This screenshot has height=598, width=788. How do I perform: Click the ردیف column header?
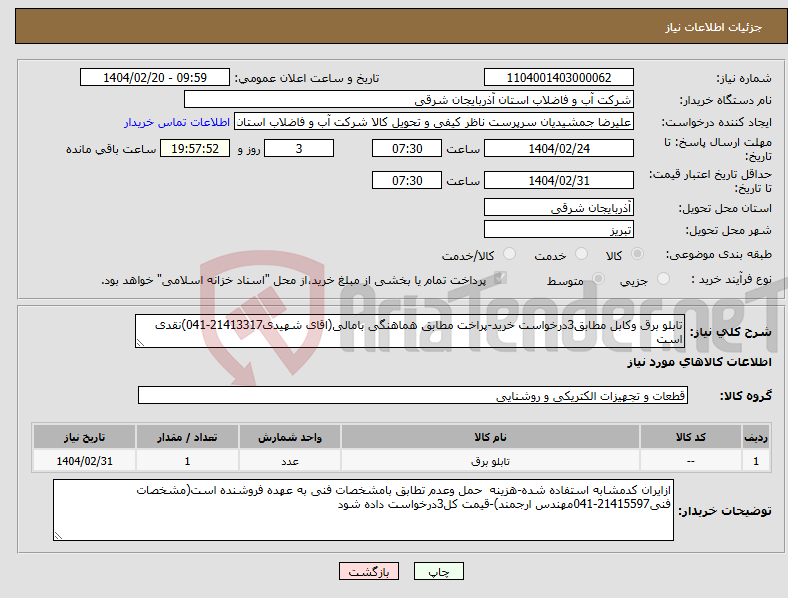pyautogui.click(x=756, y=437)
